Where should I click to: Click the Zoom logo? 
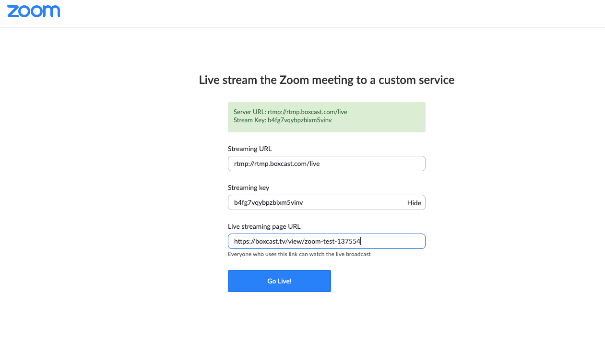pyautogui.click(x=34, y=12)
